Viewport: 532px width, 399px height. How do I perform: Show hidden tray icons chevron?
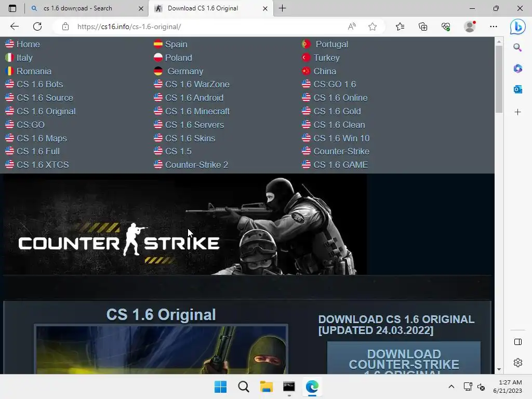click(451, 387)
